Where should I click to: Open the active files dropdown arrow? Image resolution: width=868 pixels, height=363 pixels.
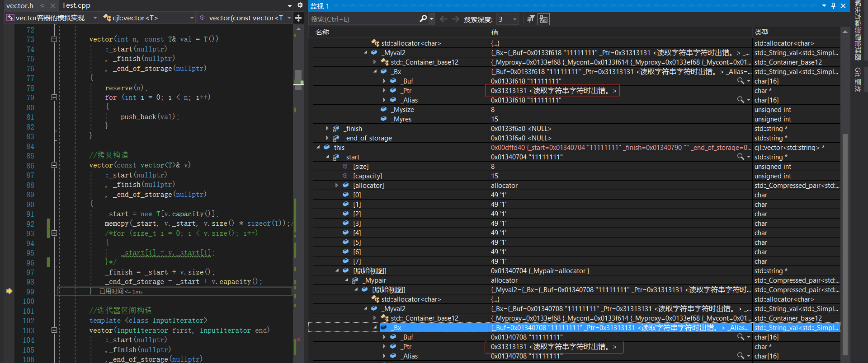pyautogui.click(x=290, y=5)
